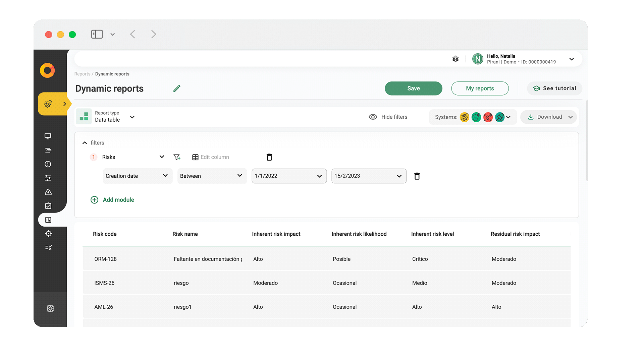Image resolution: width=644 pixels, height=362 pixels.
Task: Click the Save button
Action: 413,88
